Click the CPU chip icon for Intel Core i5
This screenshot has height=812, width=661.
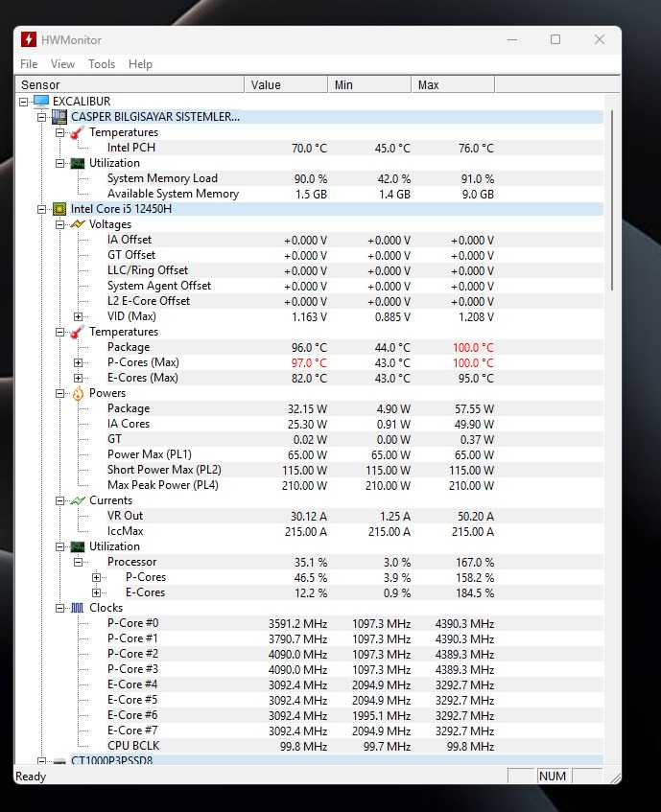click(x=59, y=209)
